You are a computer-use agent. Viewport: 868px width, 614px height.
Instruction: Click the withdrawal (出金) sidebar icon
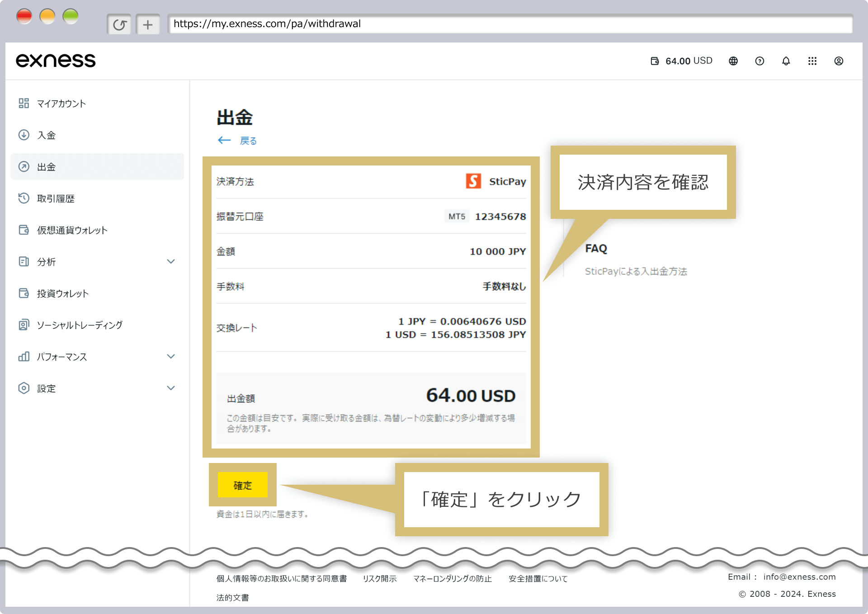(x=24, y=167)
